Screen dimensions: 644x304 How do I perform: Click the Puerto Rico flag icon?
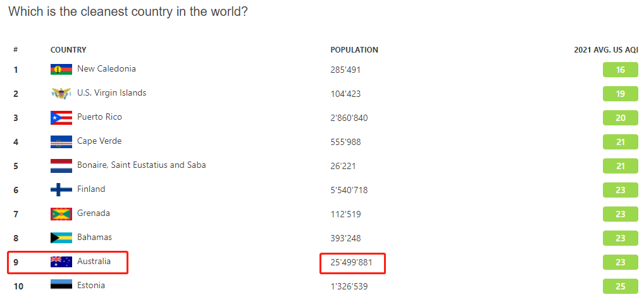(61, 118)
